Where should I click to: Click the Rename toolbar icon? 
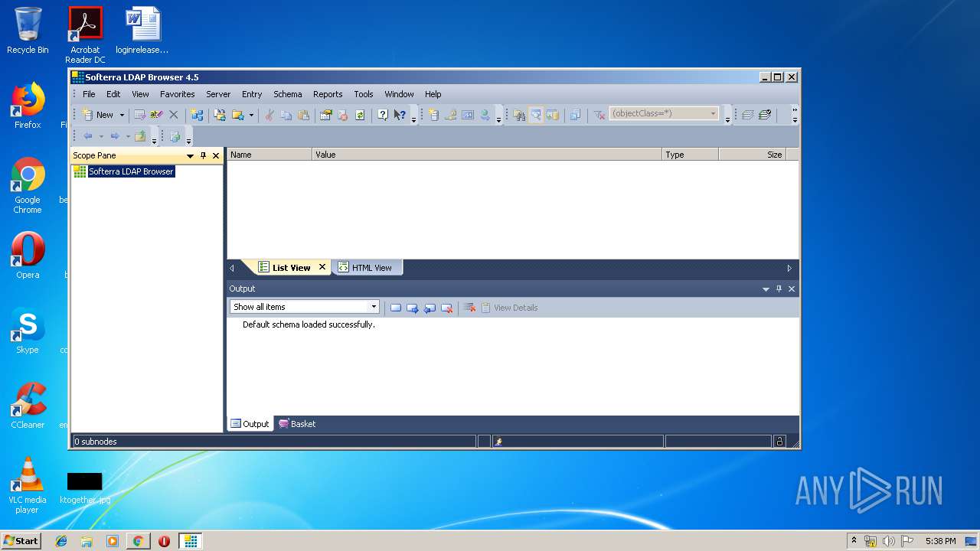tap(156, 115)
